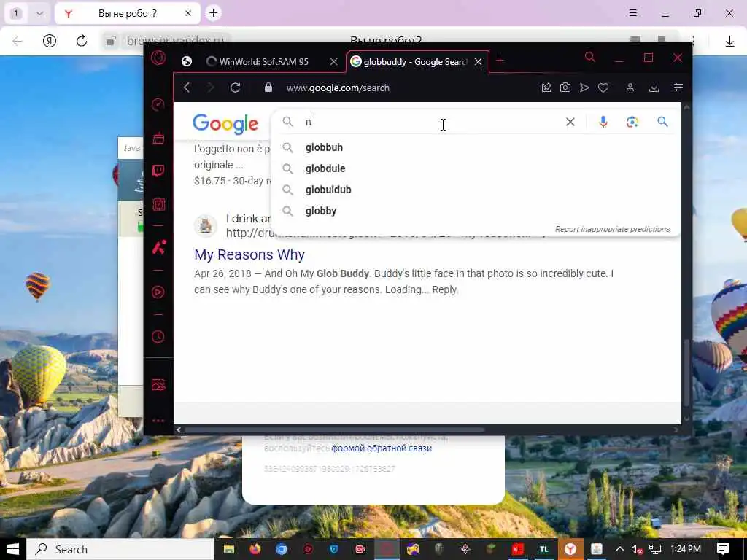Clear the Google search box with X
This screenshot has height=560, width=747.
570,122
